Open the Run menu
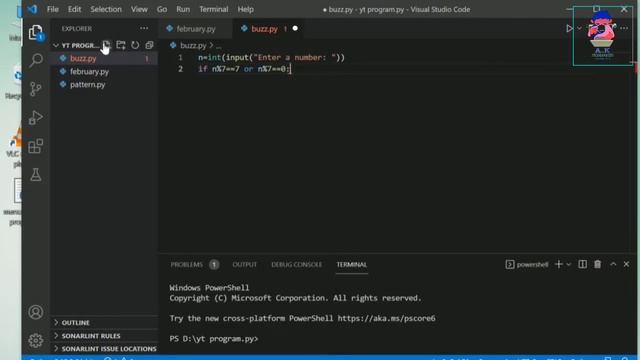The image size is (640, 360). click(183, 9)
